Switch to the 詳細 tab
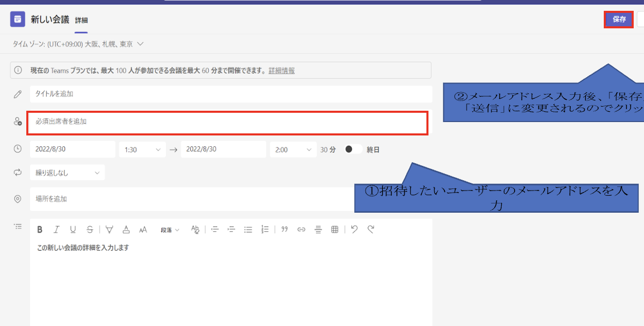Screen dimensions: 644x326 (x=81, y=21)
